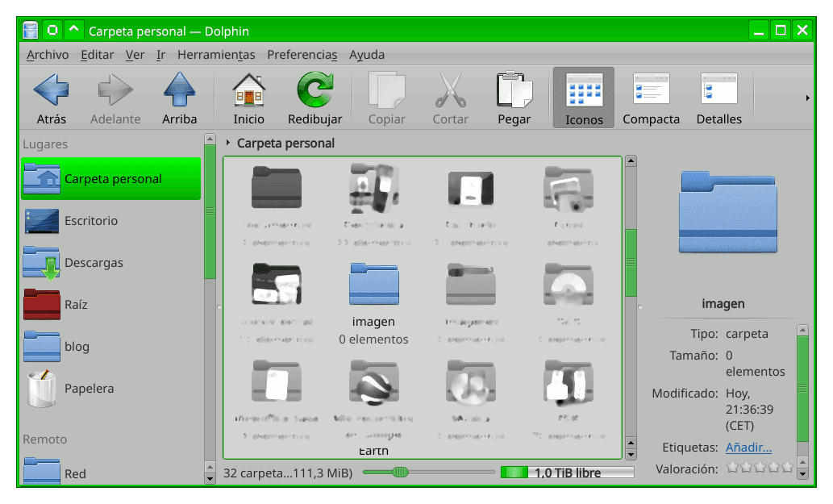Open the imagen folder

(x=373, y=284)
